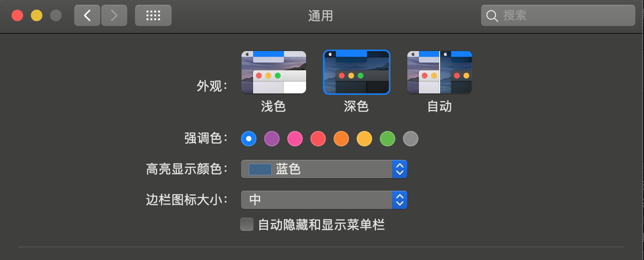644x260 pixels.
Task: Select the 浅色 light appearance thumbnail
Action: [x=273, y=72]
